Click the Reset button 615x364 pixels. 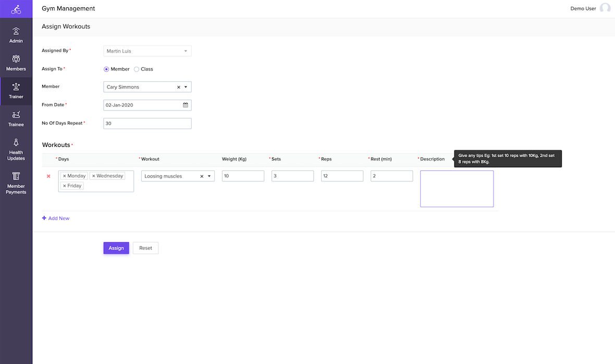coord(145,248)
